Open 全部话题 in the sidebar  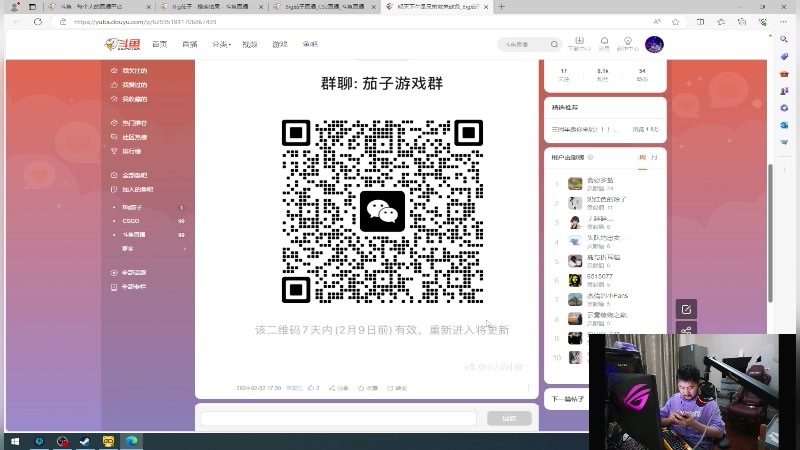[130, 272]
